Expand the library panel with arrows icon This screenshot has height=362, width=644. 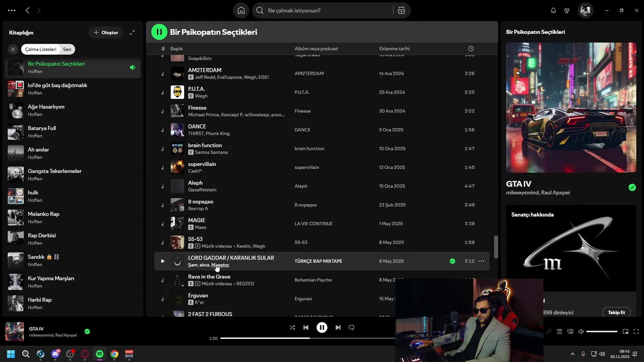pyautogui.click(x=132, y=33)
